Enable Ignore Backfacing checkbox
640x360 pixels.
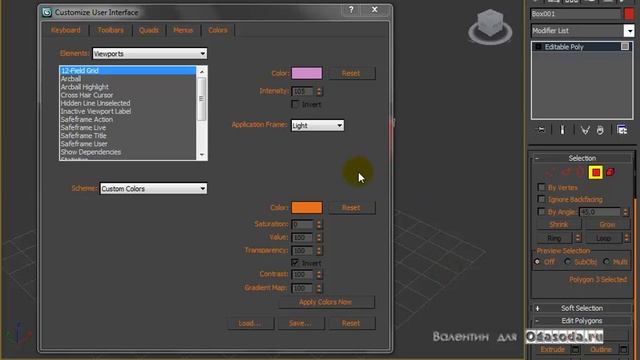[541, 199]
